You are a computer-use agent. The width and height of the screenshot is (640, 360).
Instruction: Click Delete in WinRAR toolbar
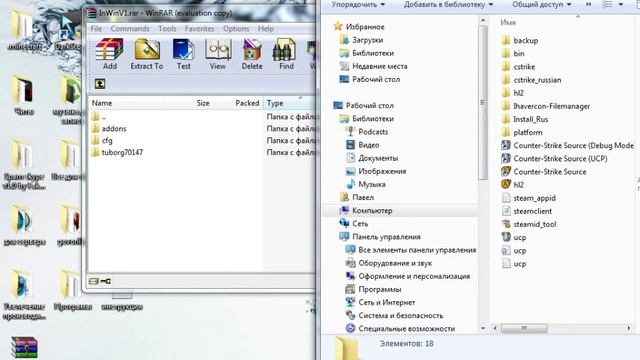click(252, 54)
